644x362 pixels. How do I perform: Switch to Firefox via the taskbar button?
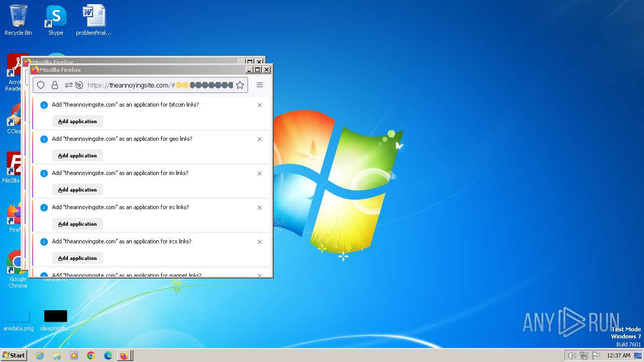pos(125,355)
